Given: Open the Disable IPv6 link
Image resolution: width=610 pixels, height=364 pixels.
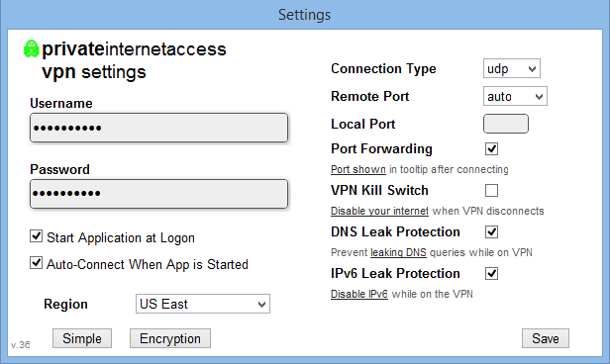Looking at the screenshot, I should click(x=359, y=294).
